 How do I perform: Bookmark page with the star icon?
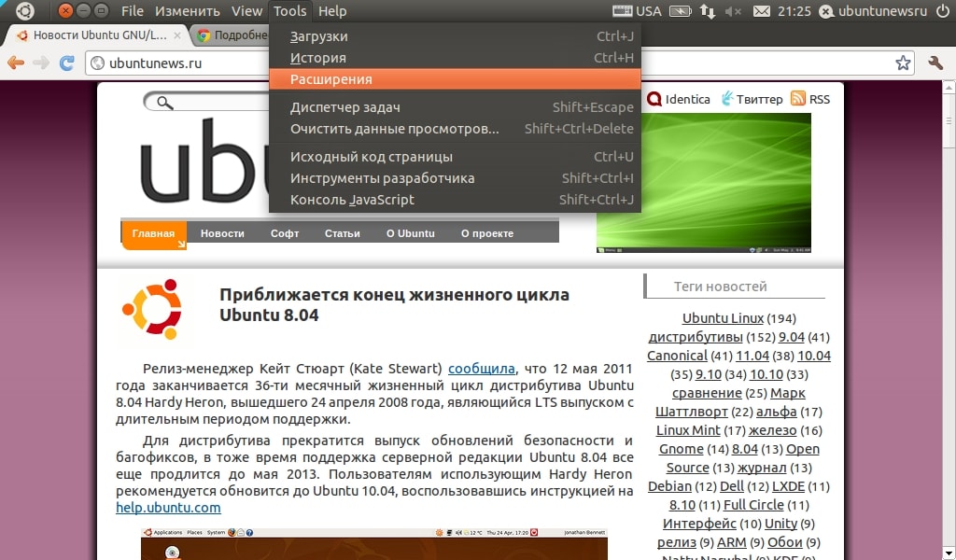click(903, 63)
